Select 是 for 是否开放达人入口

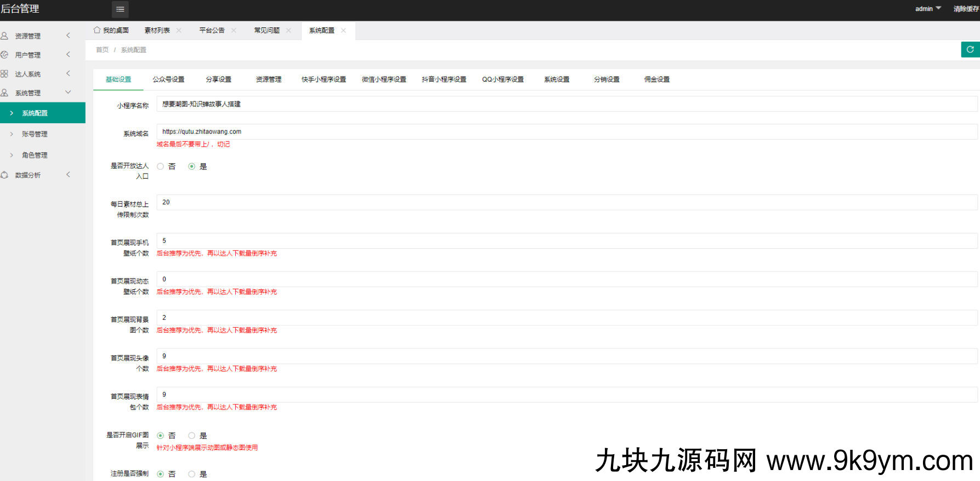coord(192,167)
